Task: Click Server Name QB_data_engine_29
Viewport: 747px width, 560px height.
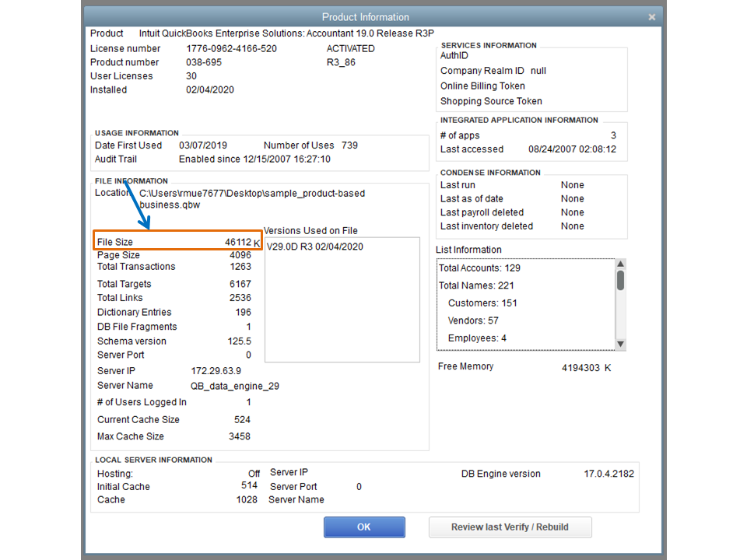Action: point(235,387)
